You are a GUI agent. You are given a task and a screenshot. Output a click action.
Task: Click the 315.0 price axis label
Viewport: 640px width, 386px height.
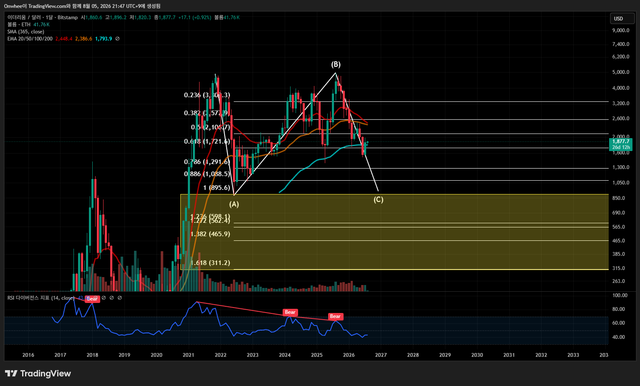coord(618,268)
